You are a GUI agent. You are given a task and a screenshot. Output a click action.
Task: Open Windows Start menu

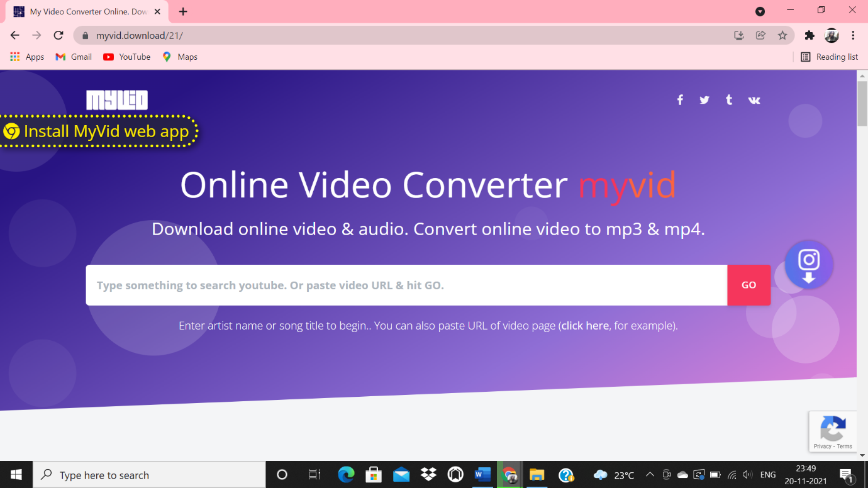16,475
